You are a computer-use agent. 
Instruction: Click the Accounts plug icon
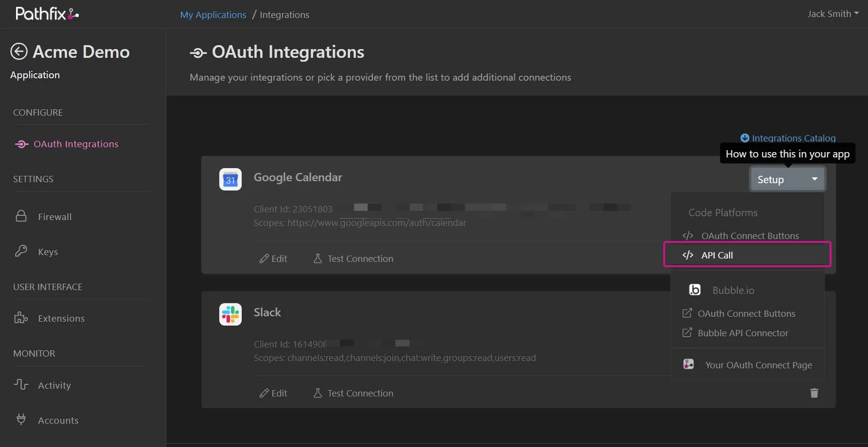pyautogui.click(x=21, y=419)
